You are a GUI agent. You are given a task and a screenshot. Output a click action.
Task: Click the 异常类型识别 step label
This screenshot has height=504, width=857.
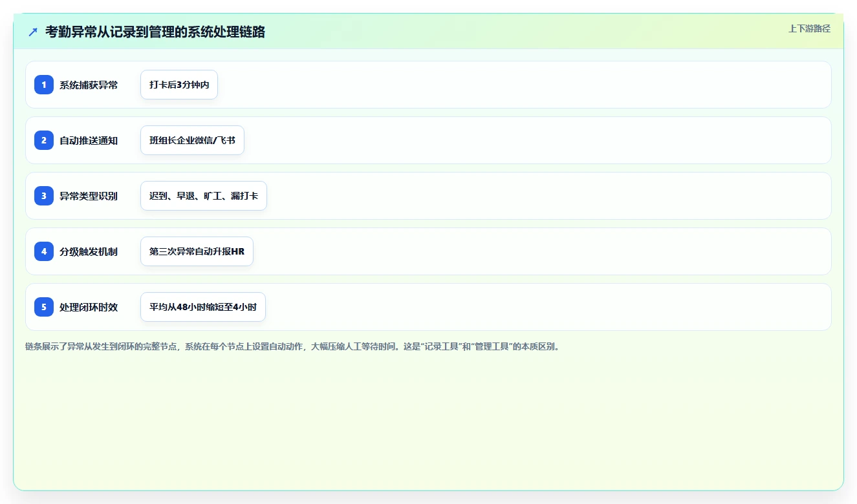pos(89,196)
